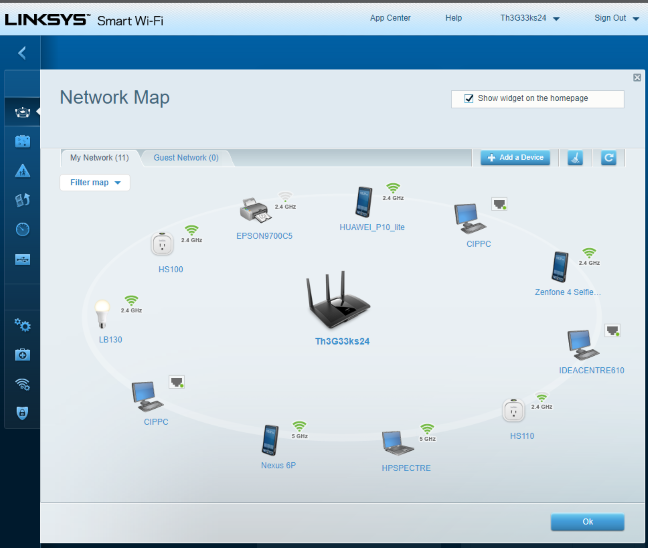Click the Nexus 6P device label

(279, 465)
